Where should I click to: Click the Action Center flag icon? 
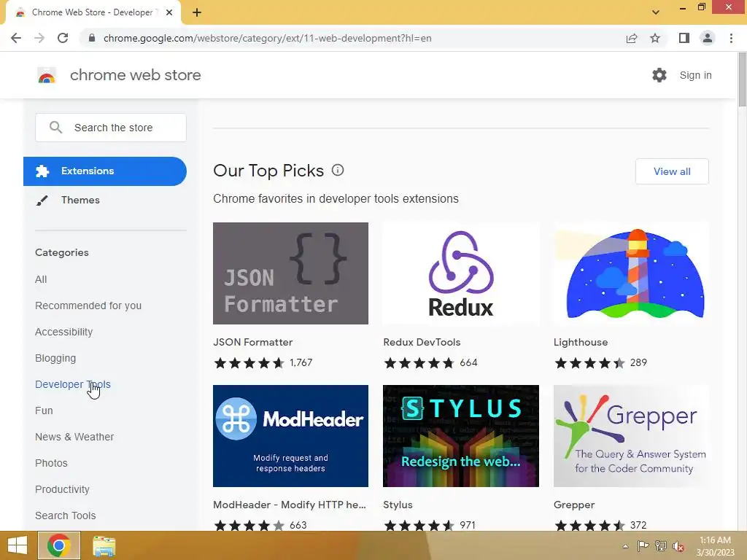point(643,546)
